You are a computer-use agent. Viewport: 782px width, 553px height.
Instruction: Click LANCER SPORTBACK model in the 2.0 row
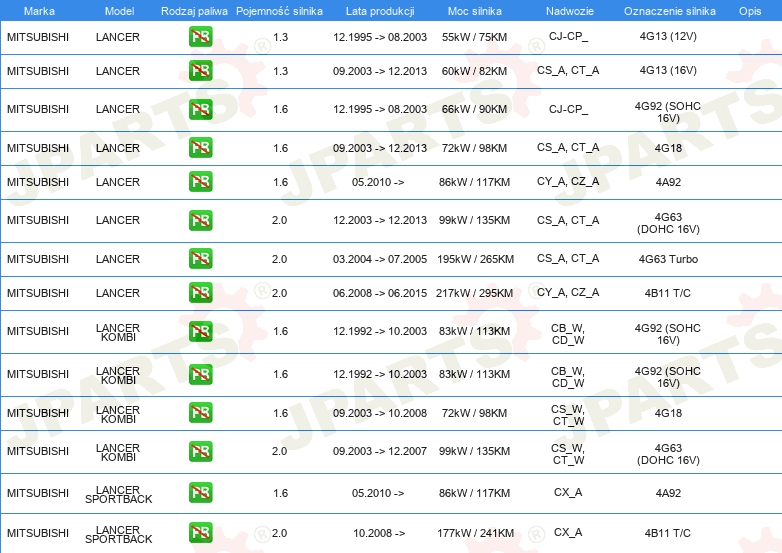tap(119, 534)
